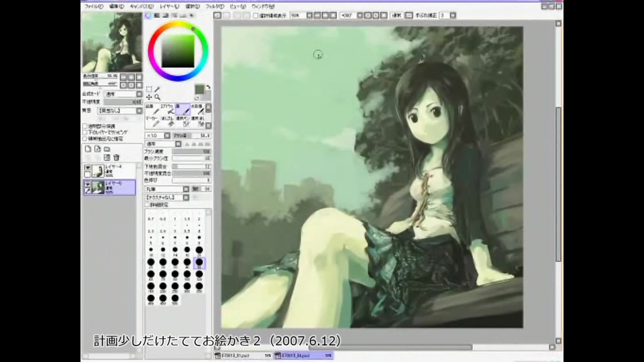The width and height of the screenshot is (644, 362).
Task: Click the Redo button in top toolbar
Action: [227, 15]
